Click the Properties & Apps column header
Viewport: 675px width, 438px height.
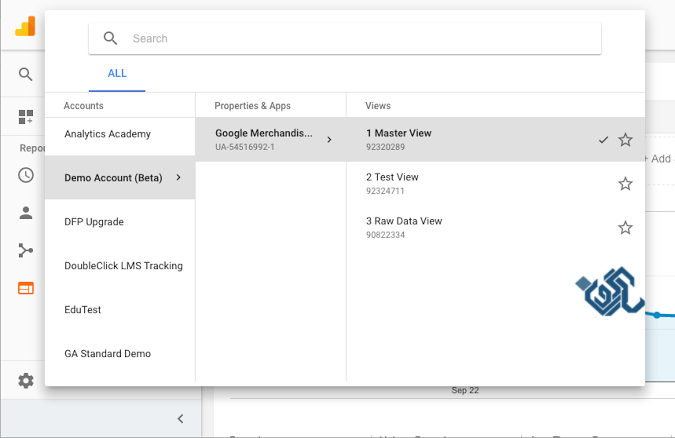[252, 106]
